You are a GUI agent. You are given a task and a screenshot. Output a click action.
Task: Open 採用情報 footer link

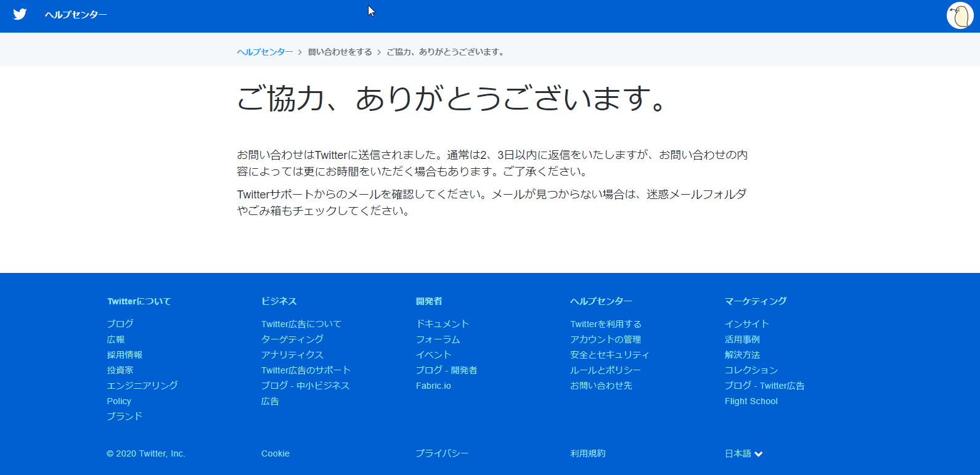(x=125, y=355)
